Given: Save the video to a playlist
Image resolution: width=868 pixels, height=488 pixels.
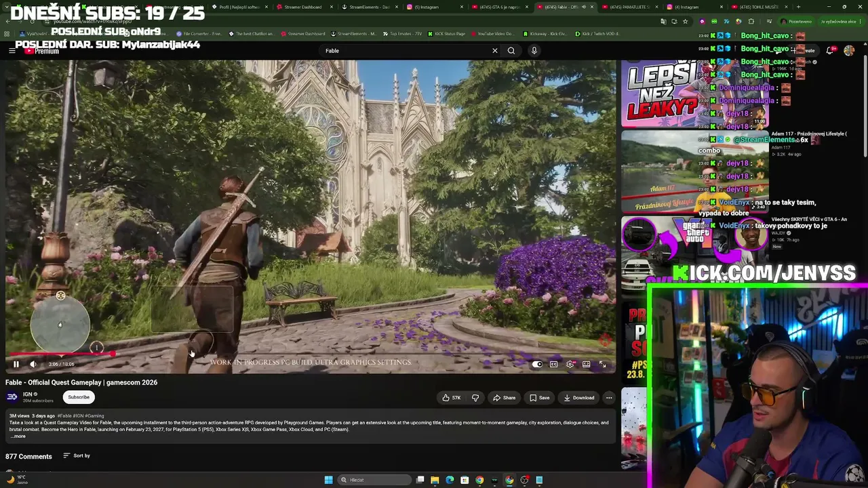Looking at the screenshot, I should [540, 398].
